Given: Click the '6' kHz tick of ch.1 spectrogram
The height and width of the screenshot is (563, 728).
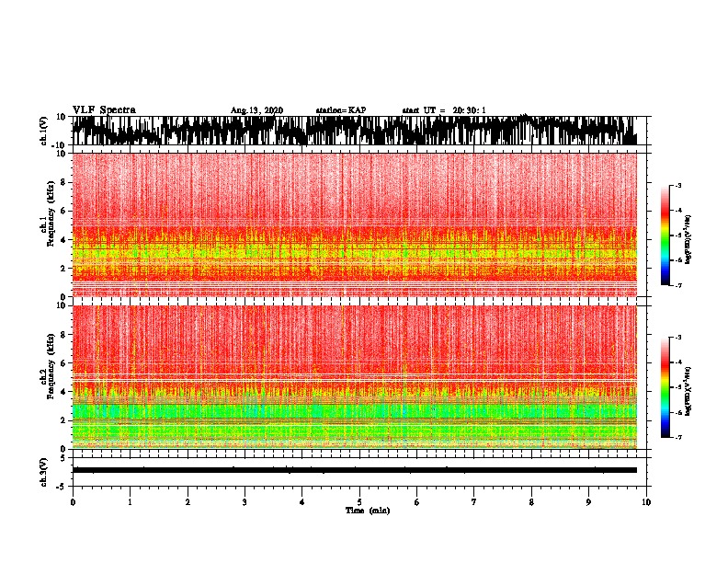Looking at the screenshot, I should click(63, 211).
